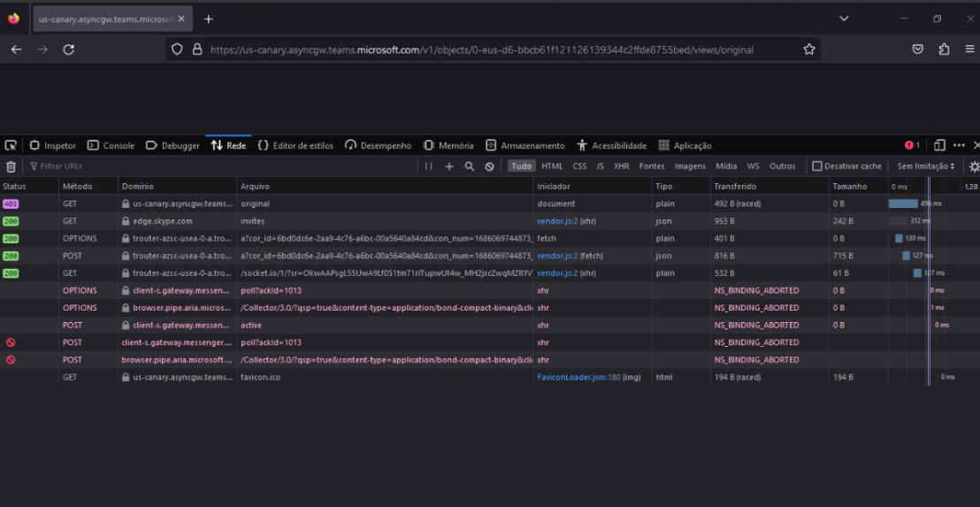Pause network recording
The width and height of the screenshot is (980, 507).
pos(428,166)
